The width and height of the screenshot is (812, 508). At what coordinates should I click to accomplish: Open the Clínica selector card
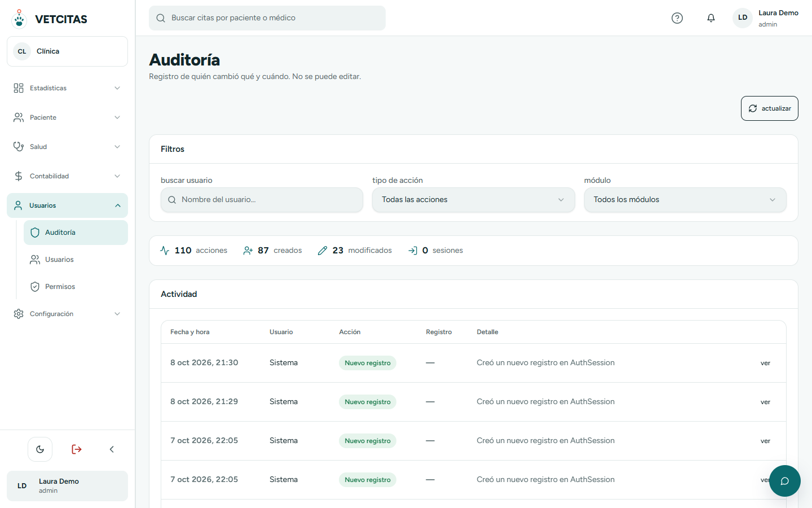pos(67,51)
